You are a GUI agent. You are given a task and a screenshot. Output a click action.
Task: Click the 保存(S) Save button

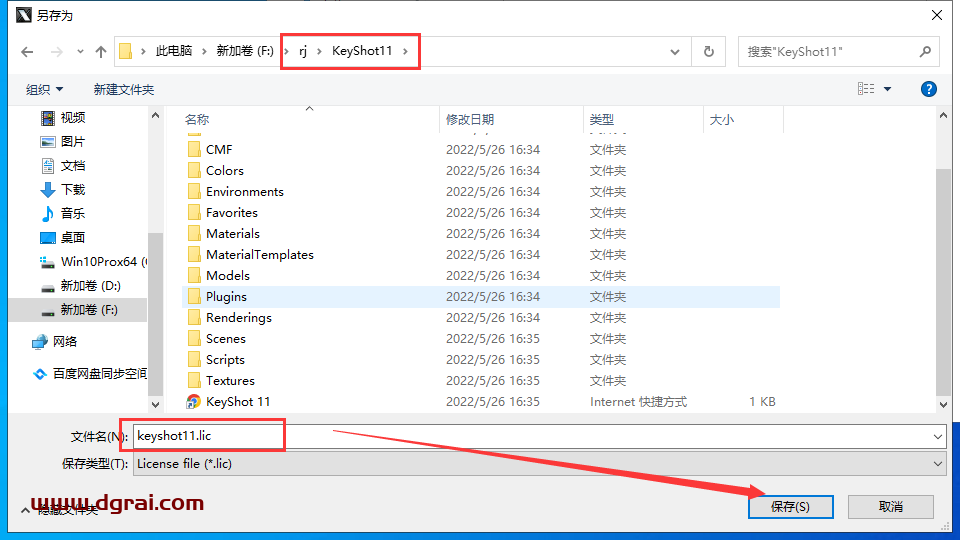789,506
